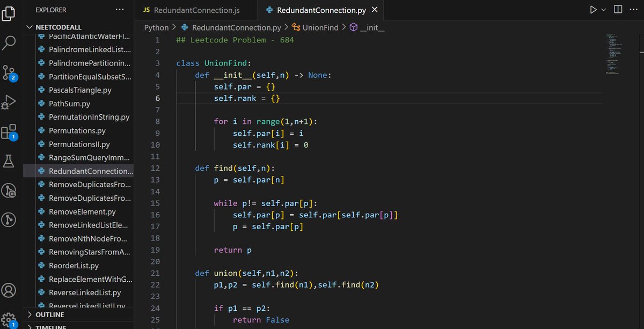Open run options dropdown next to play
Screen dimensions: 644x329
pos(603,10)
